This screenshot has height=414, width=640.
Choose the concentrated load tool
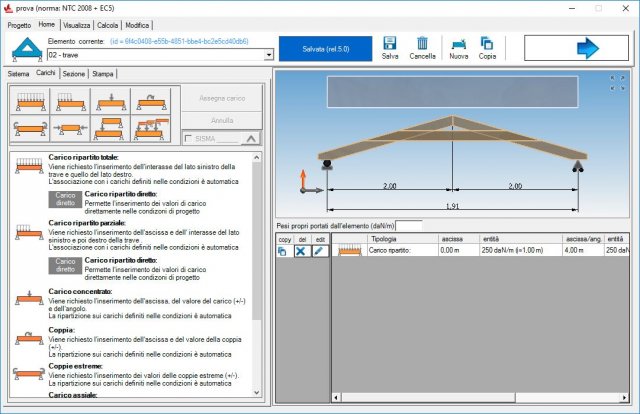[x=111, y=98]
